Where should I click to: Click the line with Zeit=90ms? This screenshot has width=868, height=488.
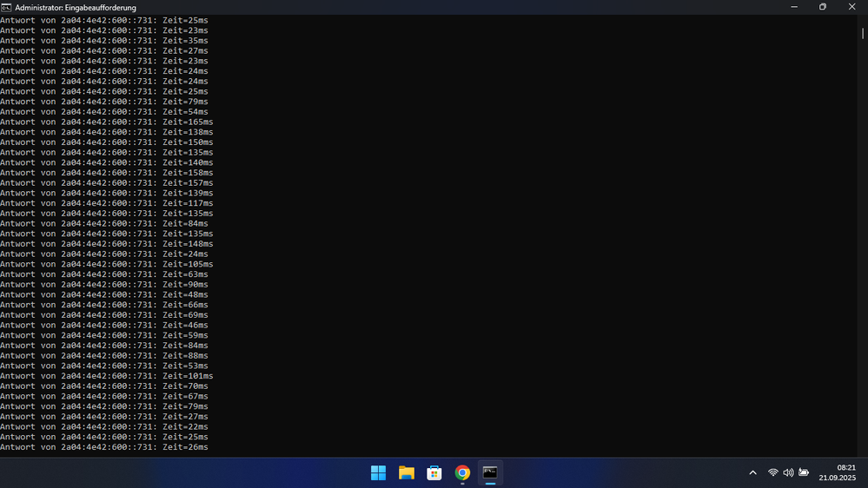click(x=104, y=285)
